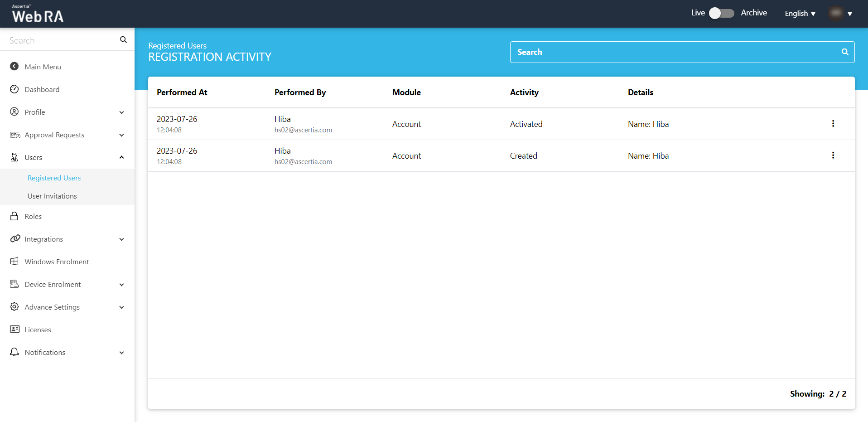Toggle the Live/Archive switch
868x422 pixels.
click(x=721, y=13)
